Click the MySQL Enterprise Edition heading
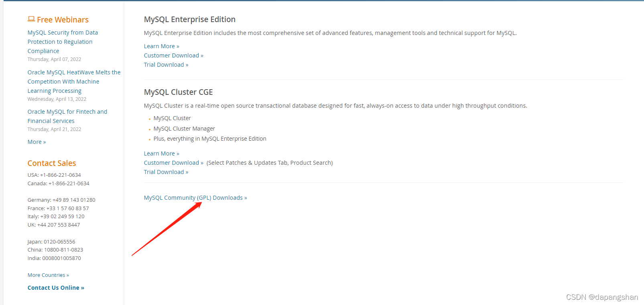 coord(190,19)
